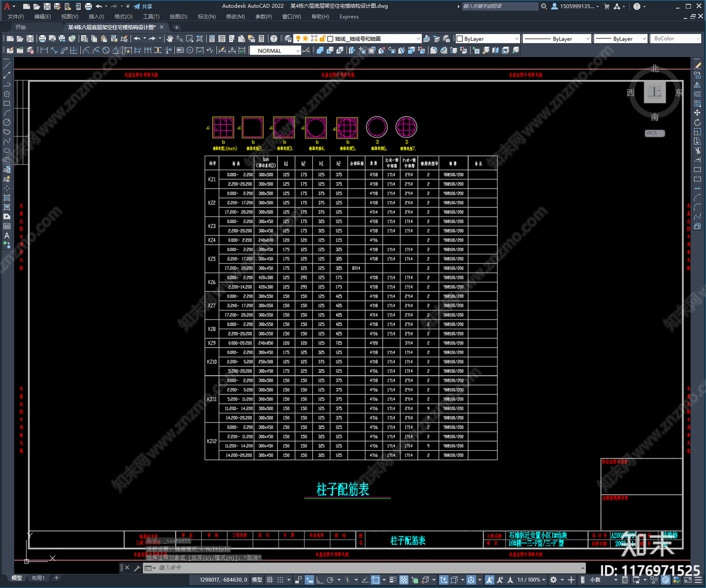The width and height of the screenshot is (706, 588).
Task: Select the Hatch tool in left toolbar
Action: pyautogui.click(x=7, y=198)
